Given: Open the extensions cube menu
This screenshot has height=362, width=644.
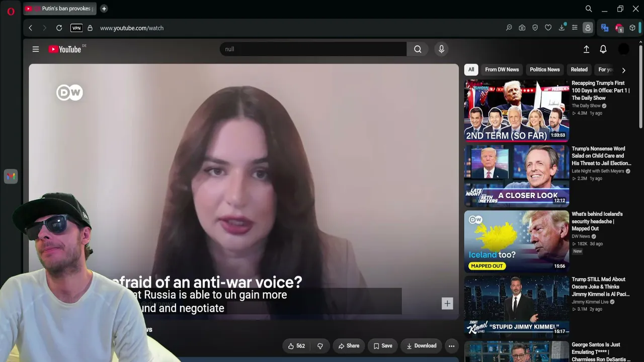Looking at the screenshot, I should pos(632,28).
